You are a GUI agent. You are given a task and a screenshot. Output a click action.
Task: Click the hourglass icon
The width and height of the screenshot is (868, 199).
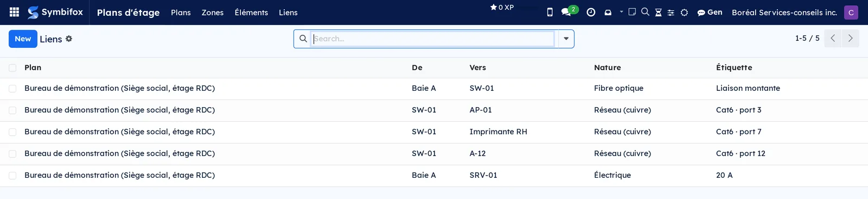pos(658,13)
